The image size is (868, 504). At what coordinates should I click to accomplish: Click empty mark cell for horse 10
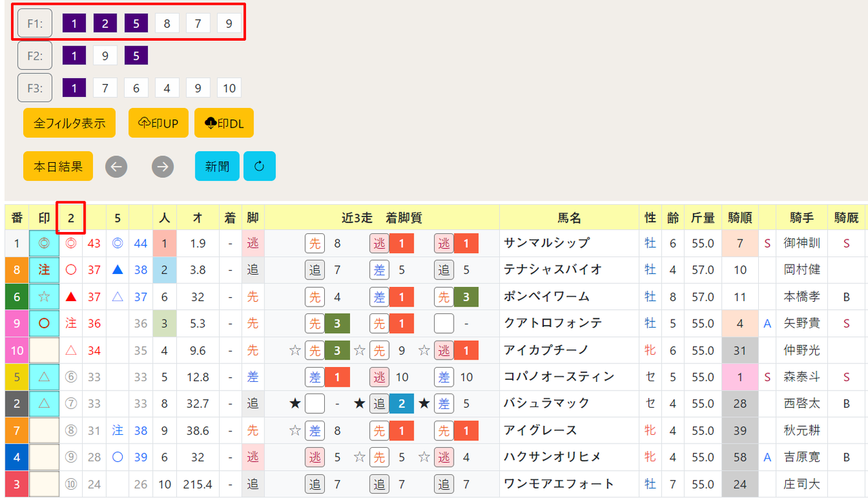click(x=44, y=350)
